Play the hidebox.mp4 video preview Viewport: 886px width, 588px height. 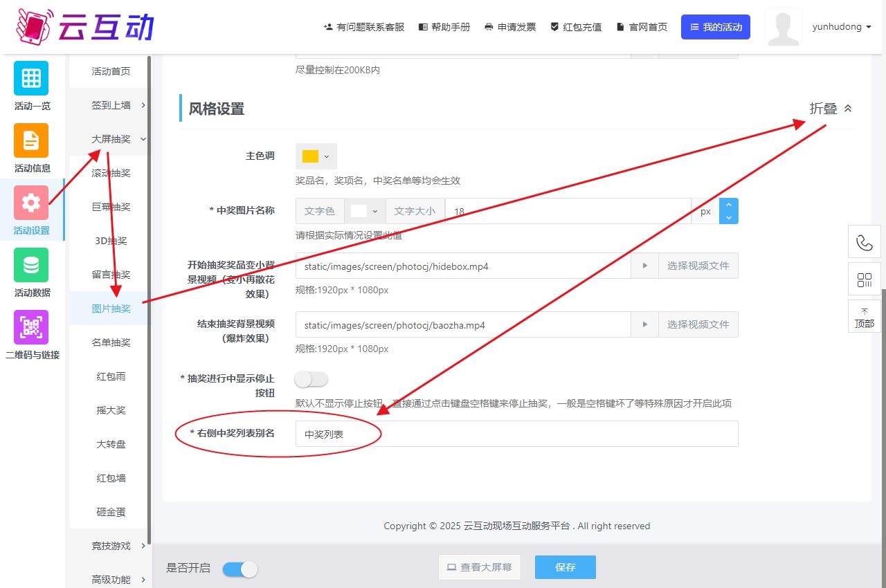(644, 266)
